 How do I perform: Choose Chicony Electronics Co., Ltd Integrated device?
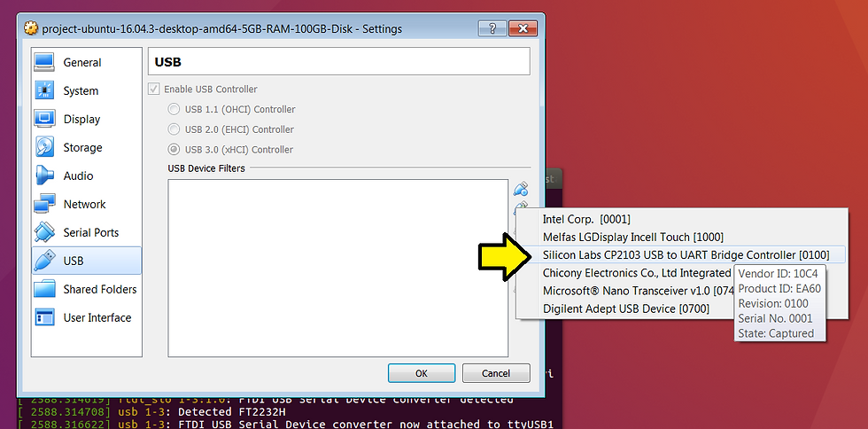point(637,273)
